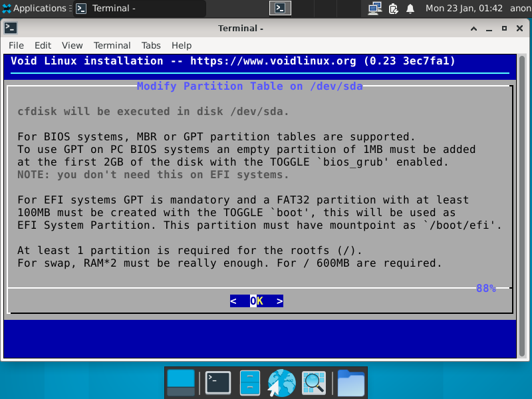
Task: Launch web browser from dock
Action: click(x=281, y=383)
